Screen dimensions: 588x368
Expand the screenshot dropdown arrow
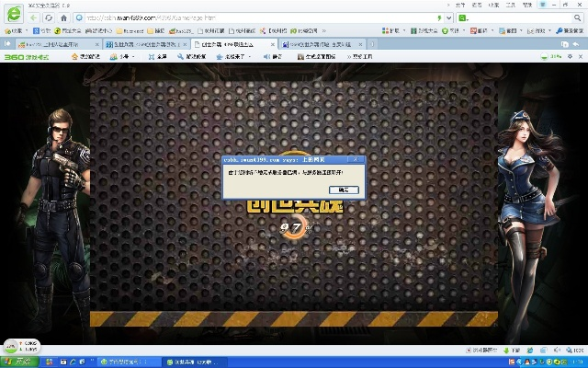521,30
